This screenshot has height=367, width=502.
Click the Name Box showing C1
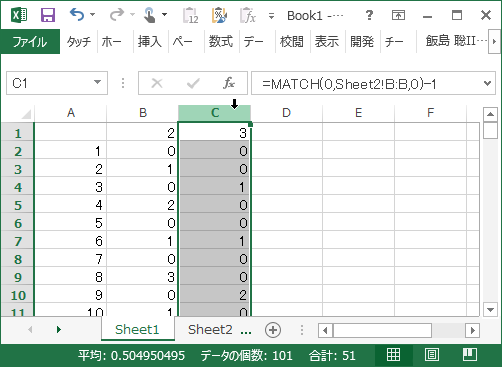49,83
